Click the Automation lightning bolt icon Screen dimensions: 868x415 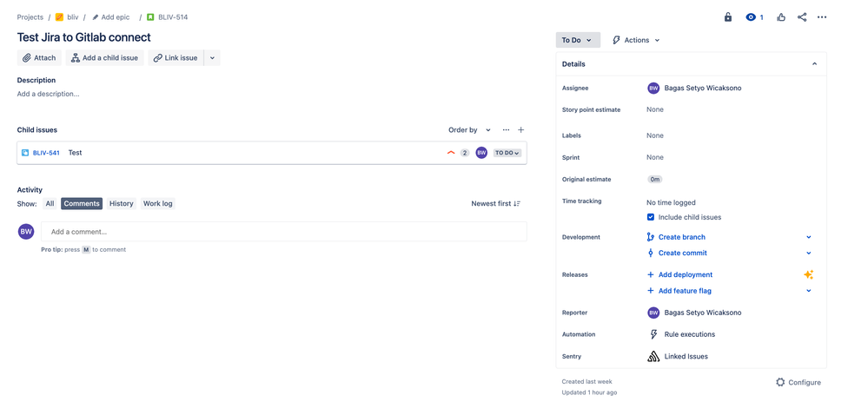653,334
